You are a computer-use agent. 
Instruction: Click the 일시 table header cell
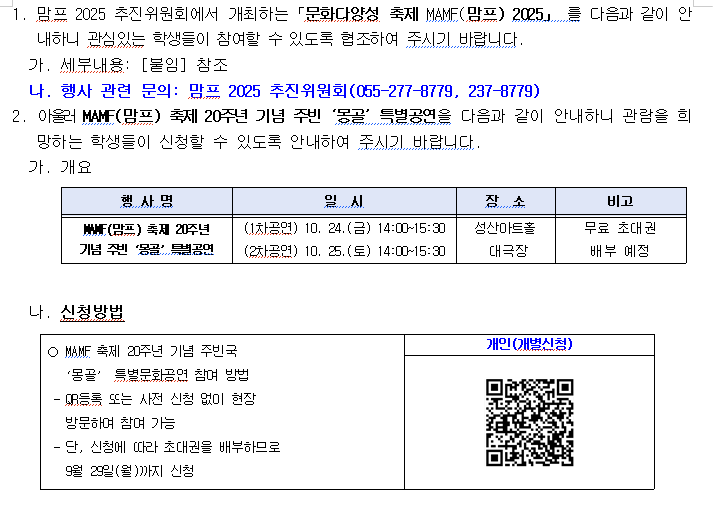coord(344,201)
